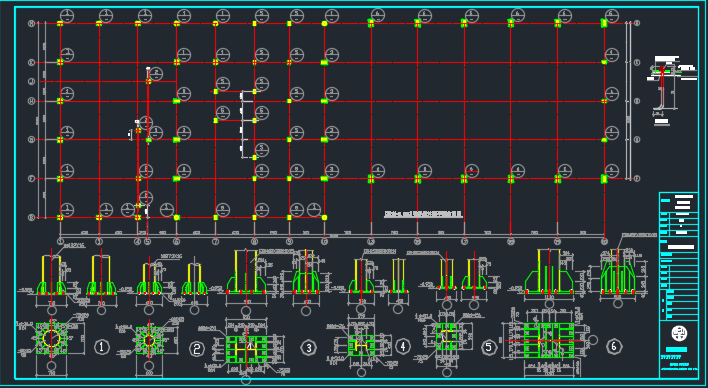The height and width of the screenshot is (388, 708).
Task: Click the wide elevation detail with tall yellow column
Action: [549, 272]
